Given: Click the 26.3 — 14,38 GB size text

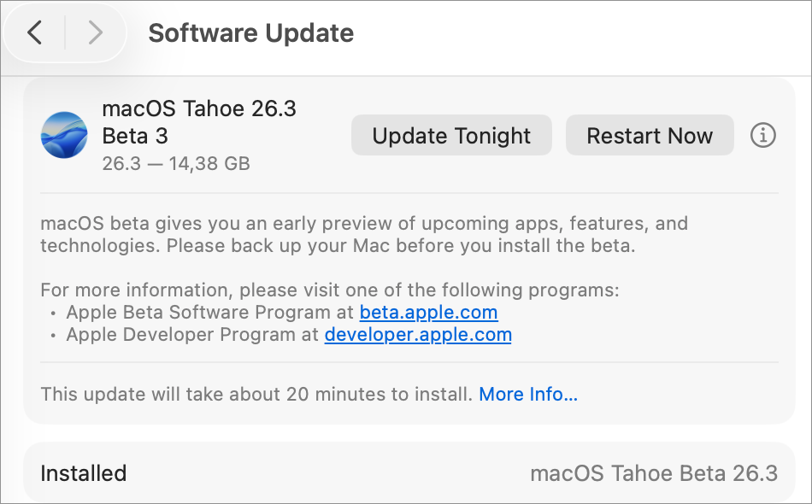Looking at the screenshot, I should point(176,163).
